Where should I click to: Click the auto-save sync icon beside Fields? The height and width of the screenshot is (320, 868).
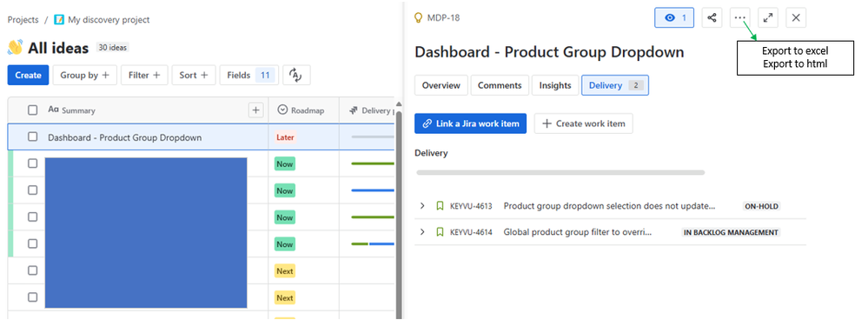(296, 76)
